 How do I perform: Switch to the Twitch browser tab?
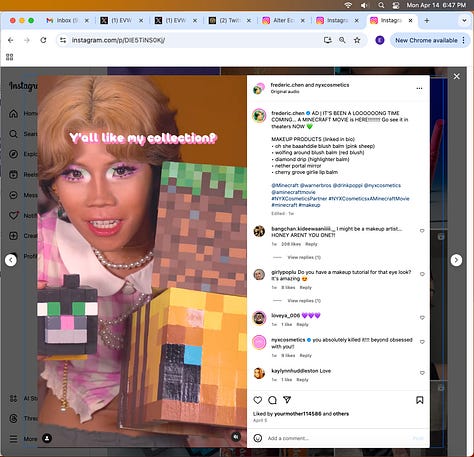coord(230,20)
